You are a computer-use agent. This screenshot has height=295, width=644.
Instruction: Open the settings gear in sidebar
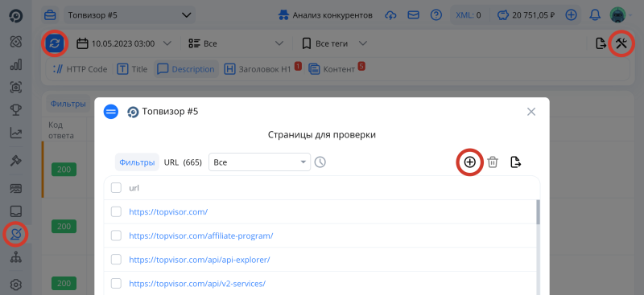15,285
